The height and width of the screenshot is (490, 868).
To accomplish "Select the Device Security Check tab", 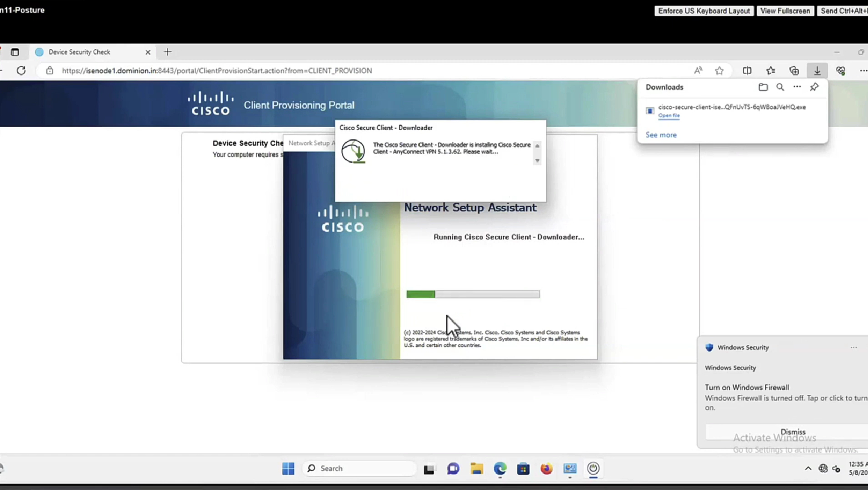I will pyautogui.click(x=79, y=52).
